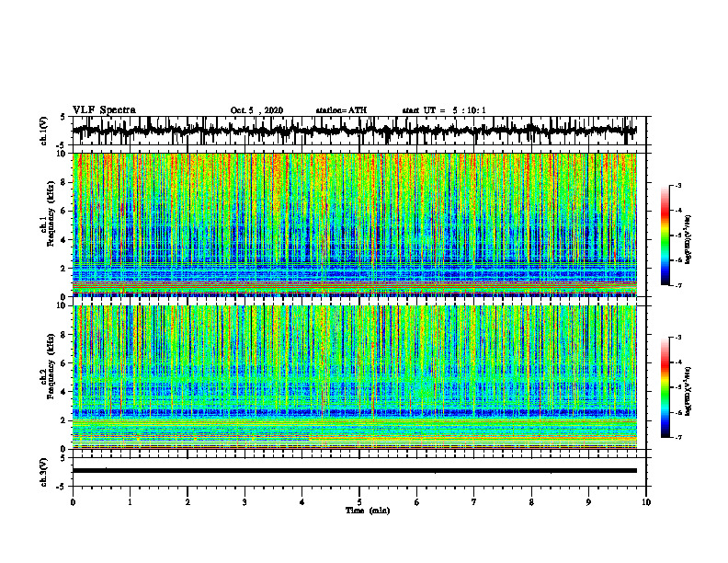Image resolution: width=728 pixels, height=563 pixels.
Task: Click the ch.2 "Frequency (kHz)" axis label
Action: (51, 366)
